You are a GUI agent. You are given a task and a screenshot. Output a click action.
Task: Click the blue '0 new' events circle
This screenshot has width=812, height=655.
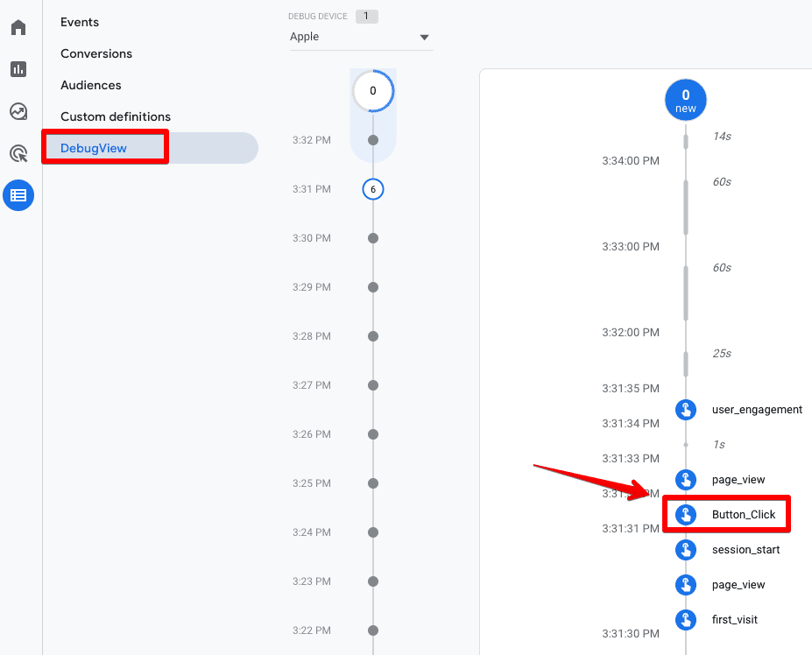[686, 101]
